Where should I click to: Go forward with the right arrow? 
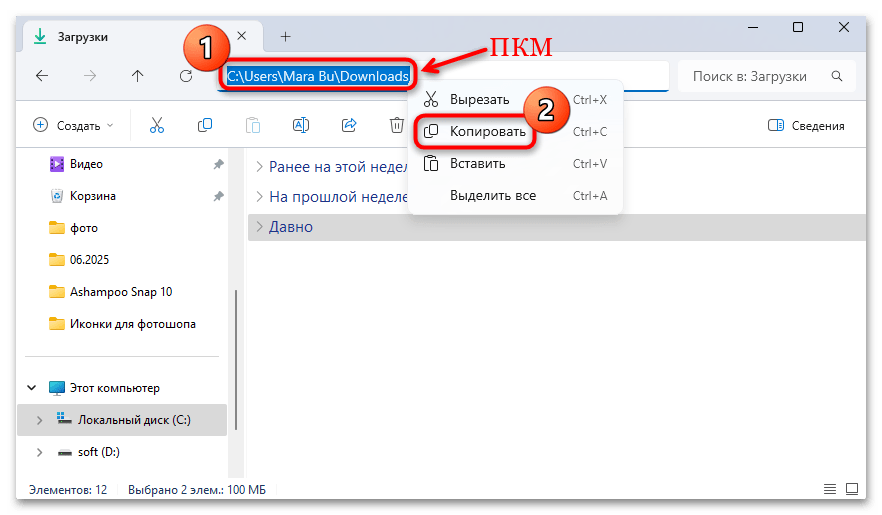tap(90, 76)
